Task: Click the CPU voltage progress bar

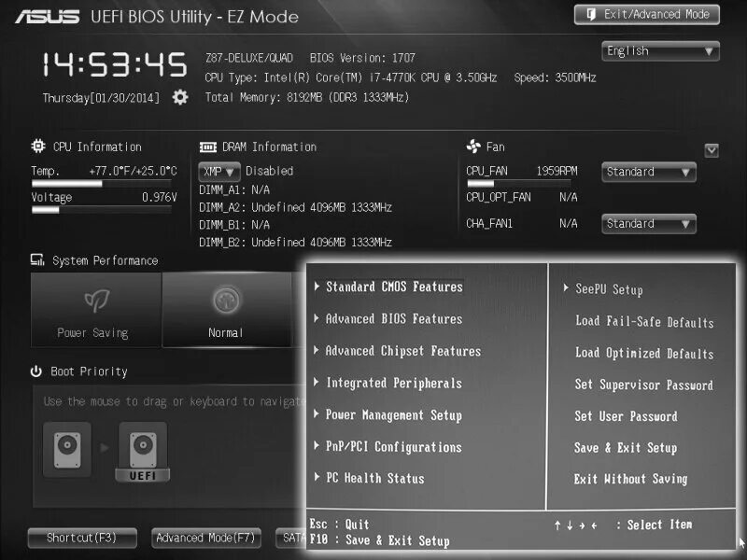Action: (102, 210)
